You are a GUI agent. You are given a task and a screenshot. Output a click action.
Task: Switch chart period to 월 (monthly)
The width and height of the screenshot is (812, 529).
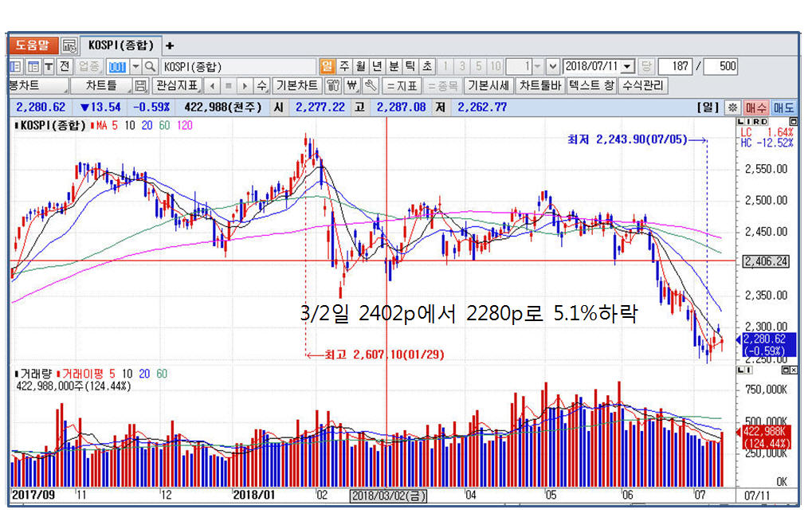tap(361, 67)
